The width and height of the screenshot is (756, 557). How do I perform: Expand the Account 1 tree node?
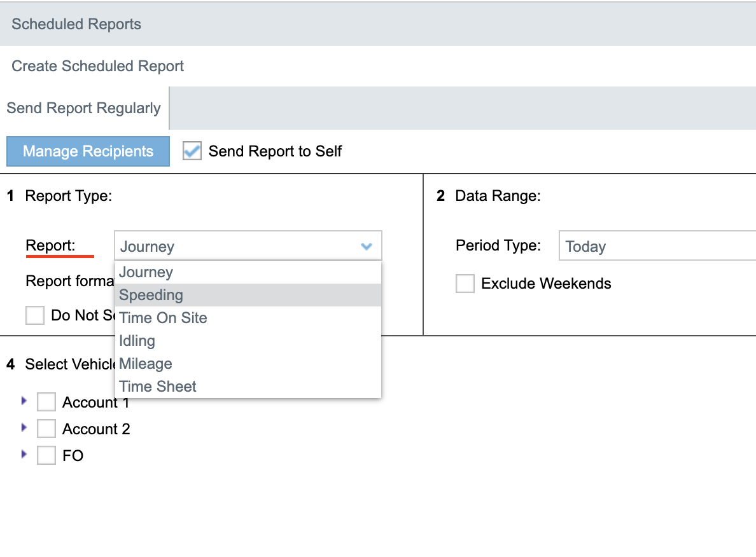(x=25, y=401)
